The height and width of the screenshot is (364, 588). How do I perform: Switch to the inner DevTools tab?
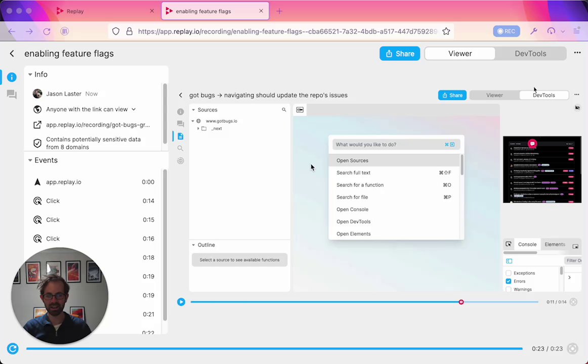click(x=544, y=95)
